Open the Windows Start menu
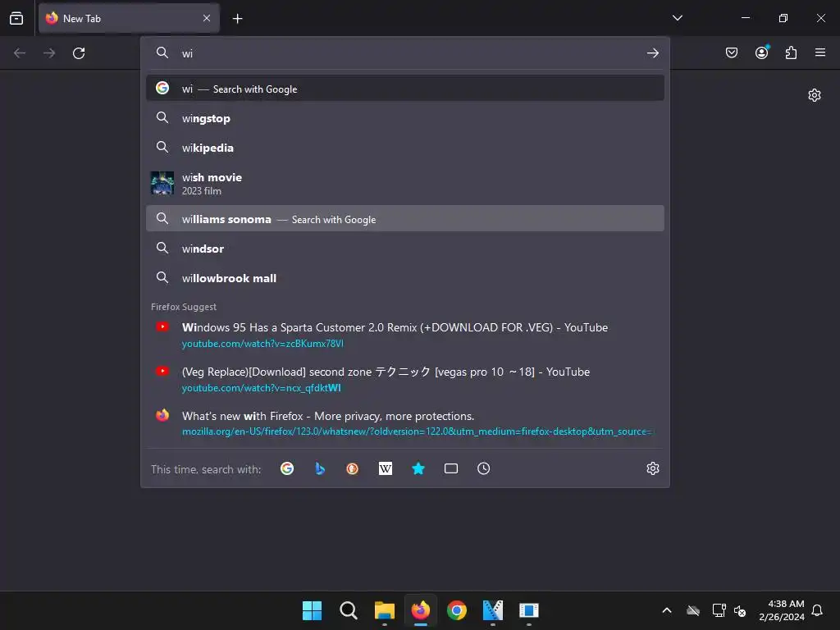840x630 pixels. tap(312, 610)
